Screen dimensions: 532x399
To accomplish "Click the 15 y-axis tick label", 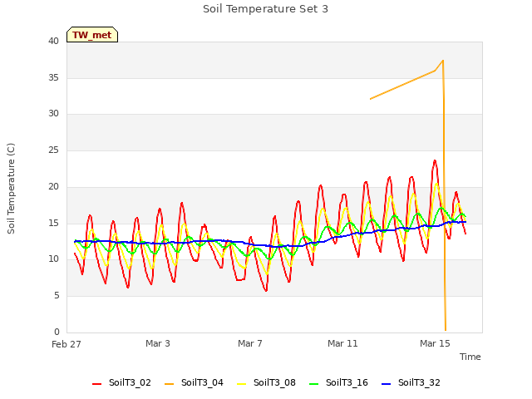I will tap(53, 224).
